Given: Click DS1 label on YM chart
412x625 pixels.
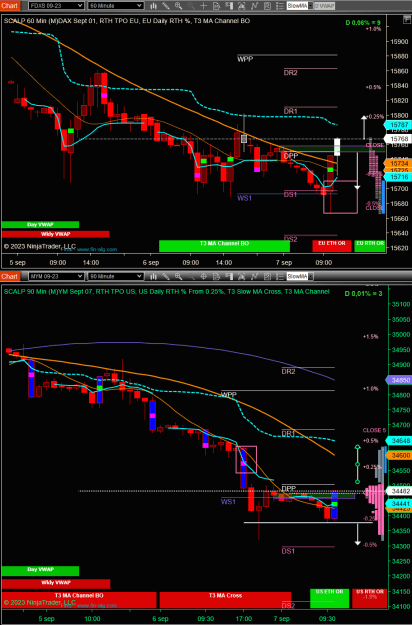Looking at the screenshot, I should tap(288, 551).
